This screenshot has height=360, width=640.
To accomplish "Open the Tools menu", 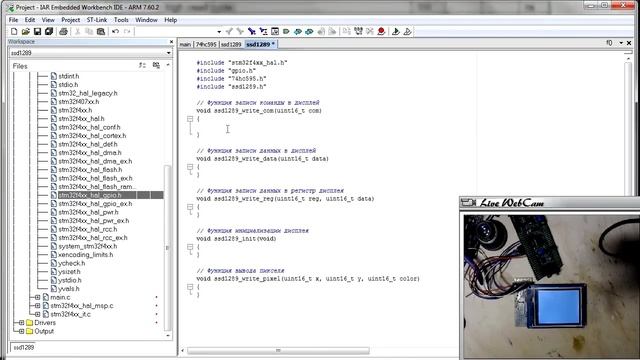I will coord(121,20).
